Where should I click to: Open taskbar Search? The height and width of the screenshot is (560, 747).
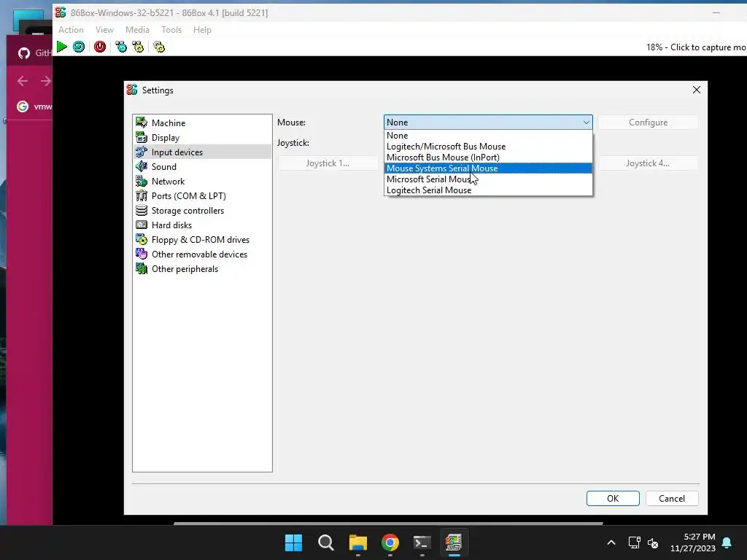click(326, 542)
